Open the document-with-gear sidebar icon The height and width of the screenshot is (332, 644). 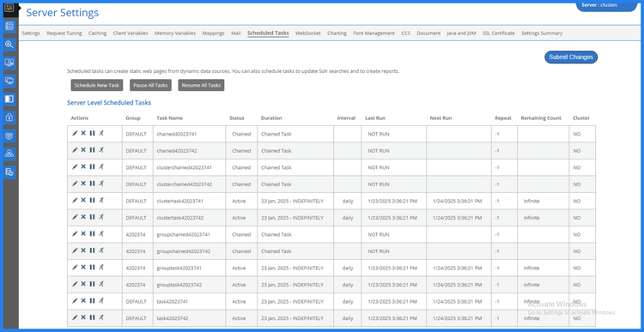[x=9, y=172]
